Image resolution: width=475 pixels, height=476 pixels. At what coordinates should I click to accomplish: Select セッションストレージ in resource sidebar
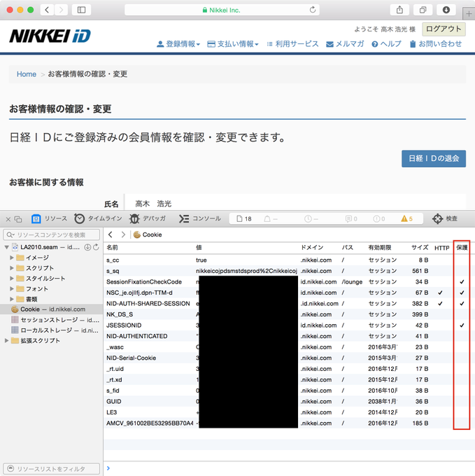tap(52, 320)
